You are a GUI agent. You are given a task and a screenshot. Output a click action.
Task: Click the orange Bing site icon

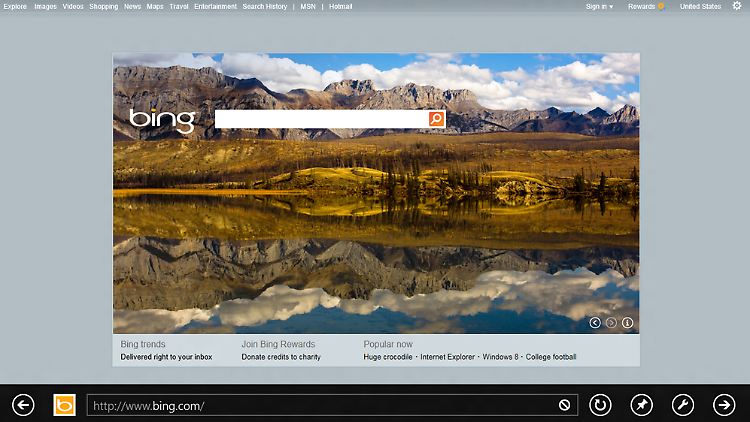[x=65, y=405]
